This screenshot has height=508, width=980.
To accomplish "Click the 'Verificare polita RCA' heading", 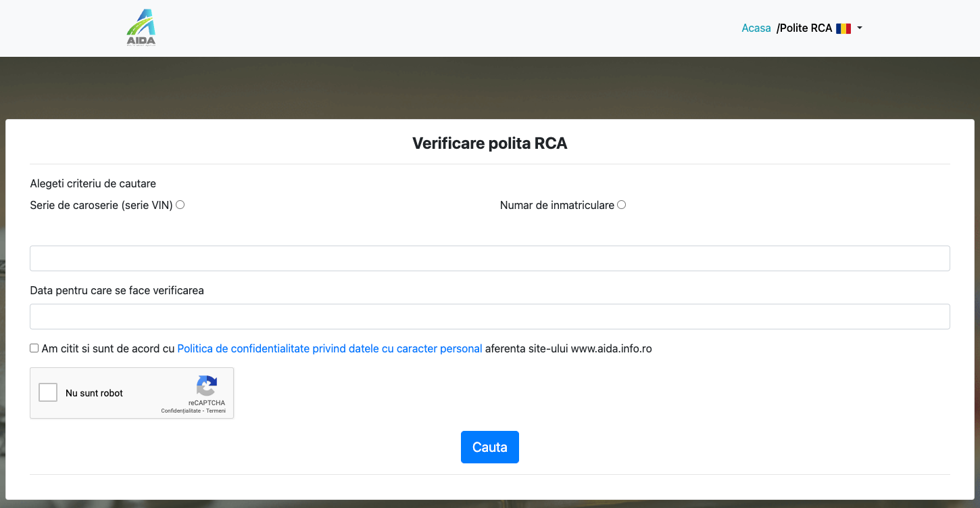I will pos(490,143).
